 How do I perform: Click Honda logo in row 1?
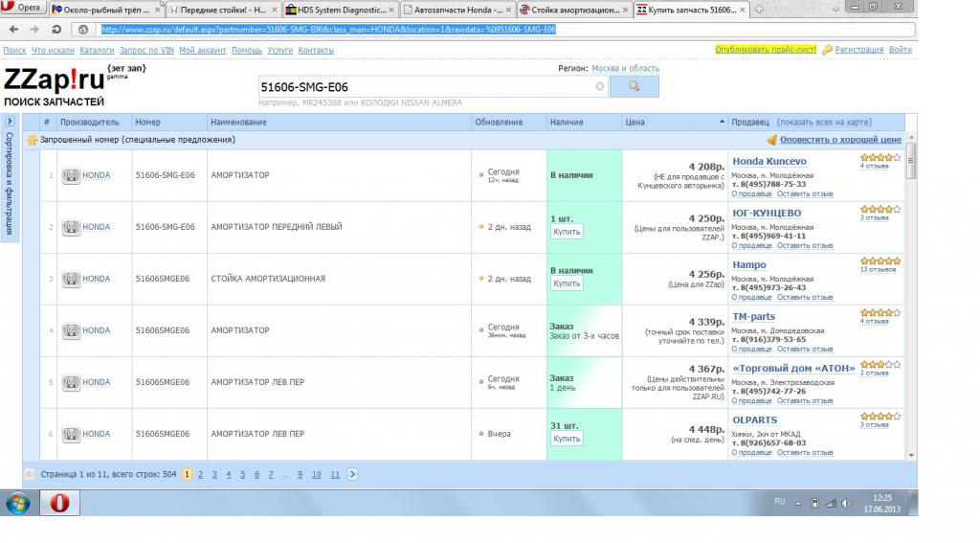[x=71, y=176]
